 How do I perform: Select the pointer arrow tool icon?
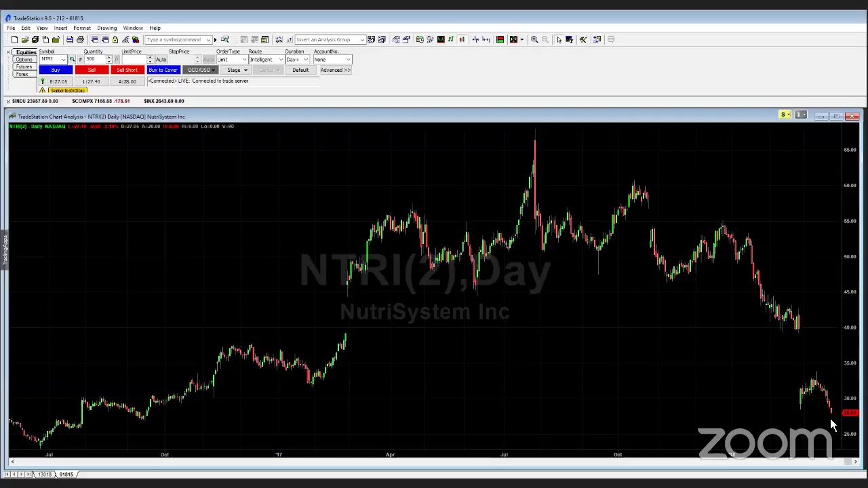pyautogui.click(x=559, y=39)
